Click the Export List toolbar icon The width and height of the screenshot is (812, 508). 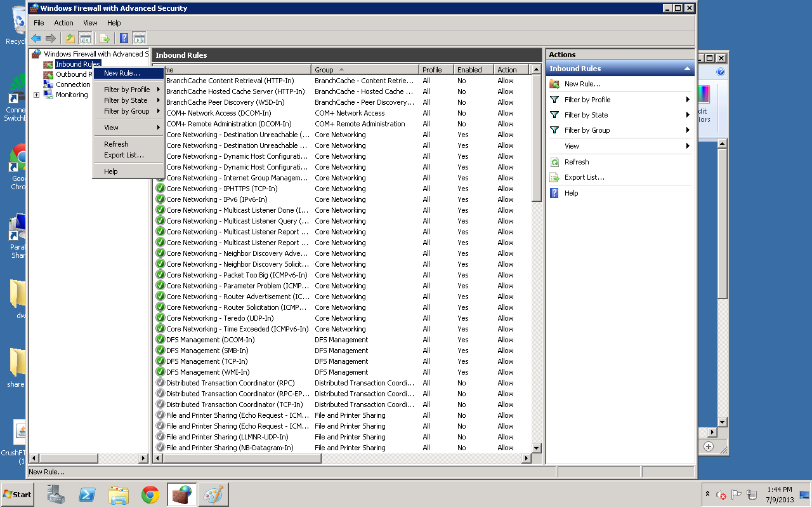coord(105,38)
